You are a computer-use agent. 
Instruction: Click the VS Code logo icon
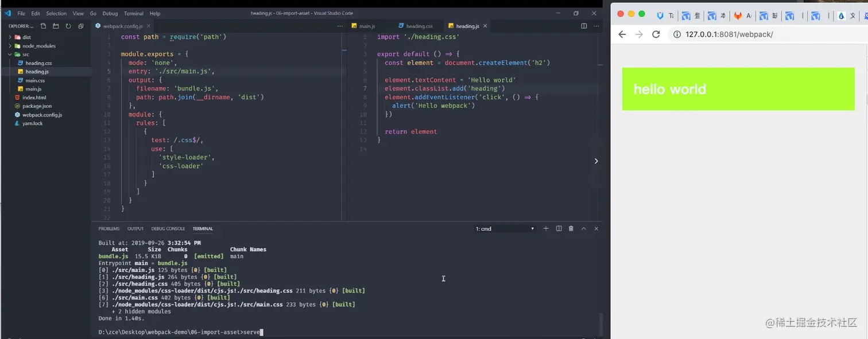tap(7, 13)
